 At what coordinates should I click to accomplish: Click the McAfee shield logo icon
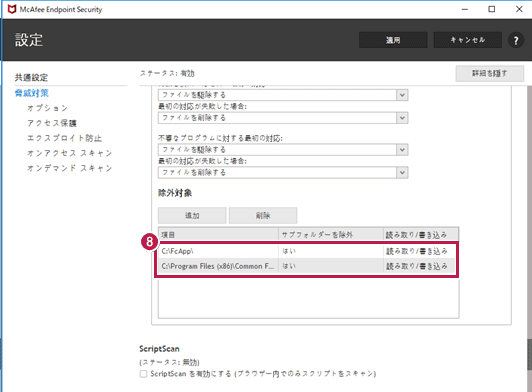click(12, 9)
